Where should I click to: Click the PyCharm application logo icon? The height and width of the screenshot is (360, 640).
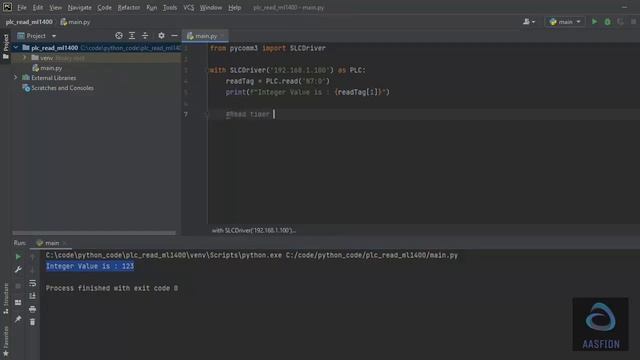[x=7, y=7]
